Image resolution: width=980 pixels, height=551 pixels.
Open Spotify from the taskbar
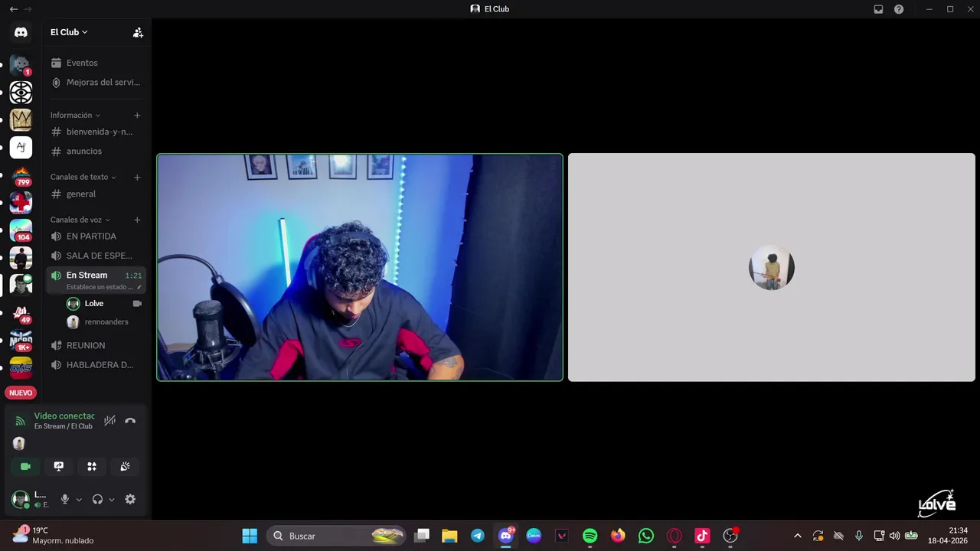pyautogui.click(x=590, y=536)
